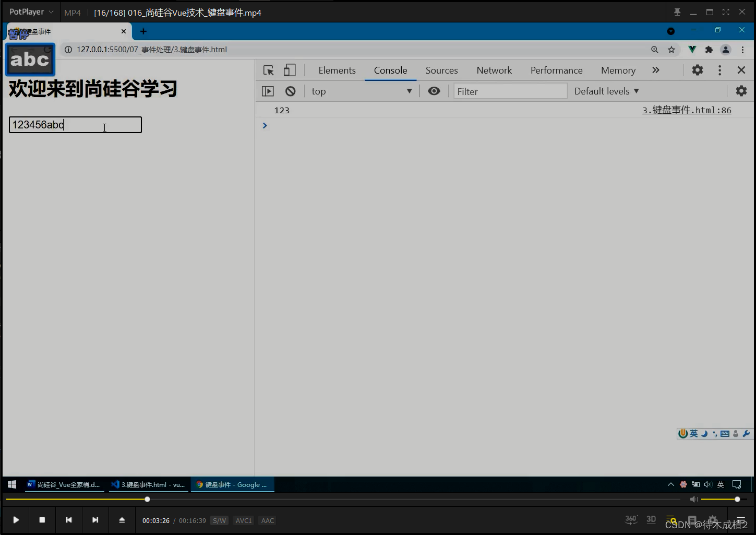Viewport: 756px width, 535px height.
Task: Open the Windows notification center
Action: click(737, 484)
